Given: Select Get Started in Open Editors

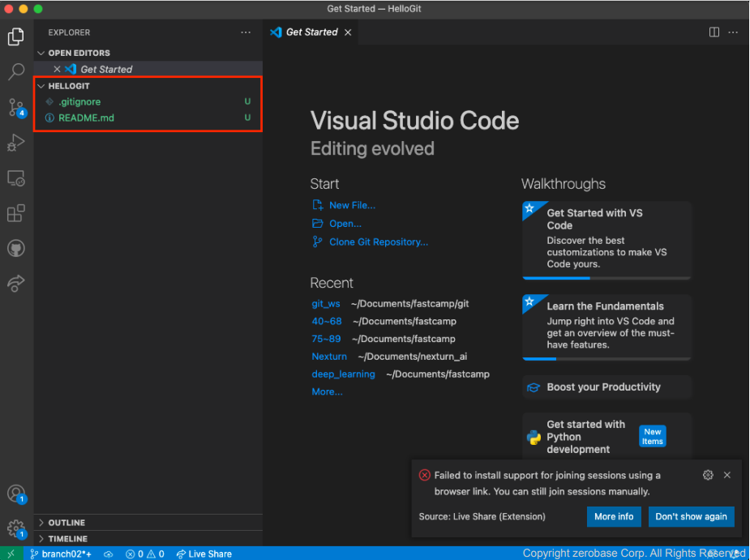Looking at the screenshot, I should click(148, 70).
